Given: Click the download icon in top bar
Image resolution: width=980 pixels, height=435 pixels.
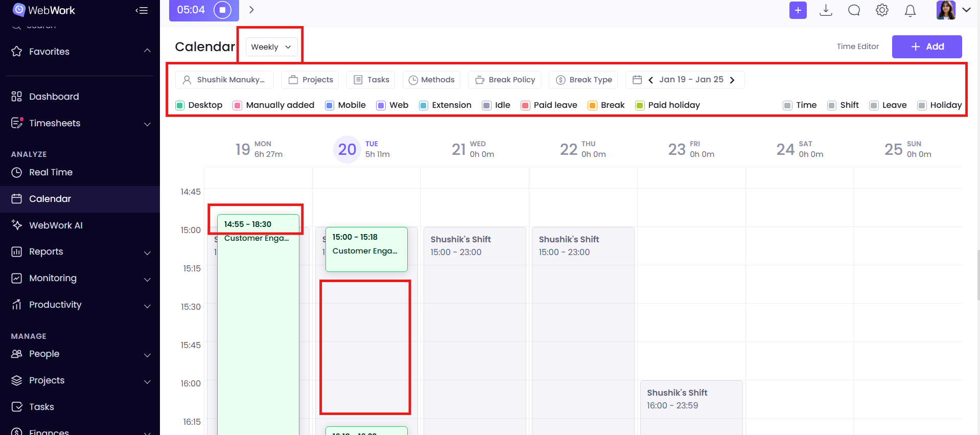Looking at the screenshot, I should (826, 10).
